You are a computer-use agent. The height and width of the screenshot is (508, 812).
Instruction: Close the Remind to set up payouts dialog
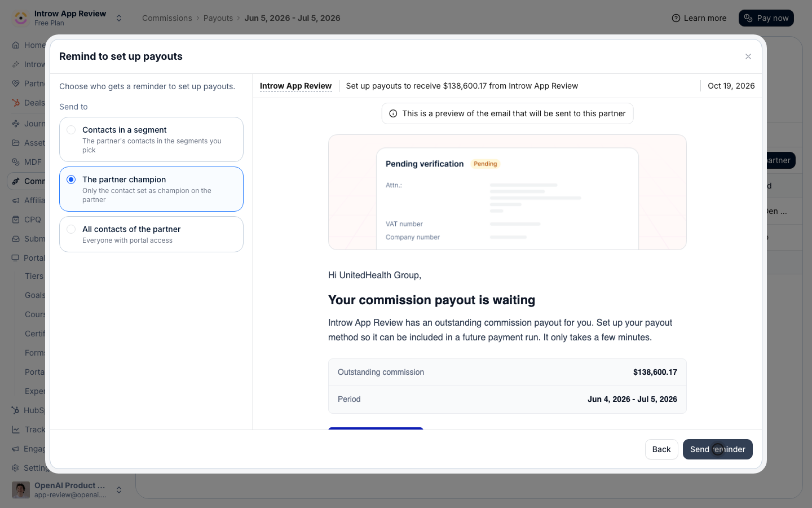748,56
